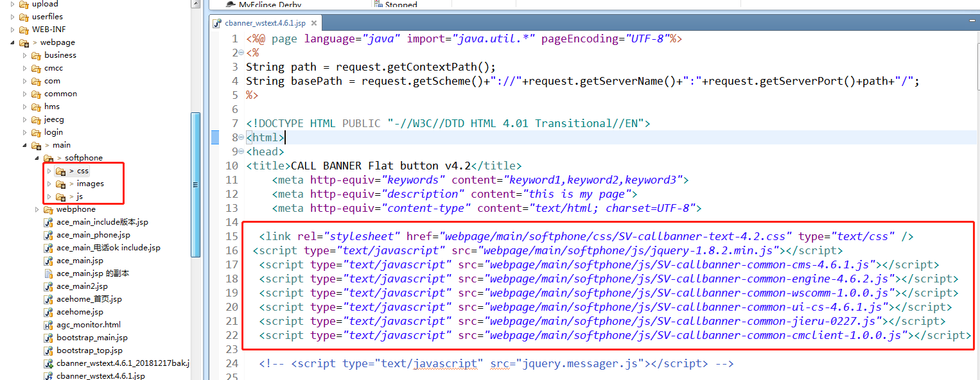Expand the upload folder
The width and height of the screenshot is (980, 380).
point(13,4)
